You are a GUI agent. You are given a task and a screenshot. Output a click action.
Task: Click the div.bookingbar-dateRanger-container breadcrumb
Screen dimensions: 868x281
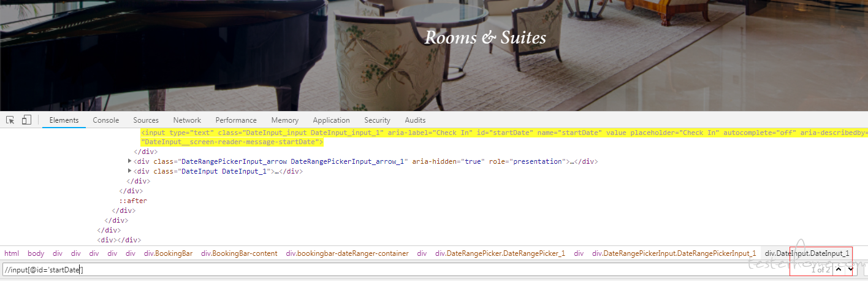point(347,253)
